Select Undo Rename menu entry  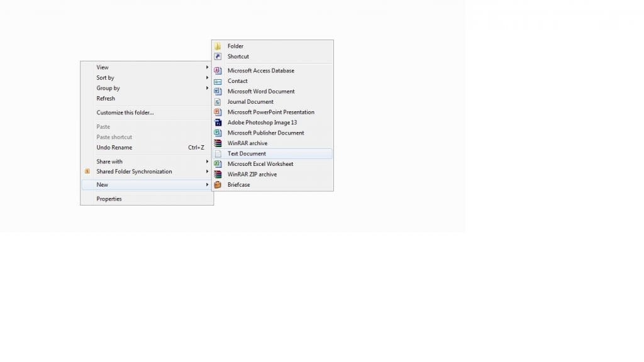coord(114,148)
